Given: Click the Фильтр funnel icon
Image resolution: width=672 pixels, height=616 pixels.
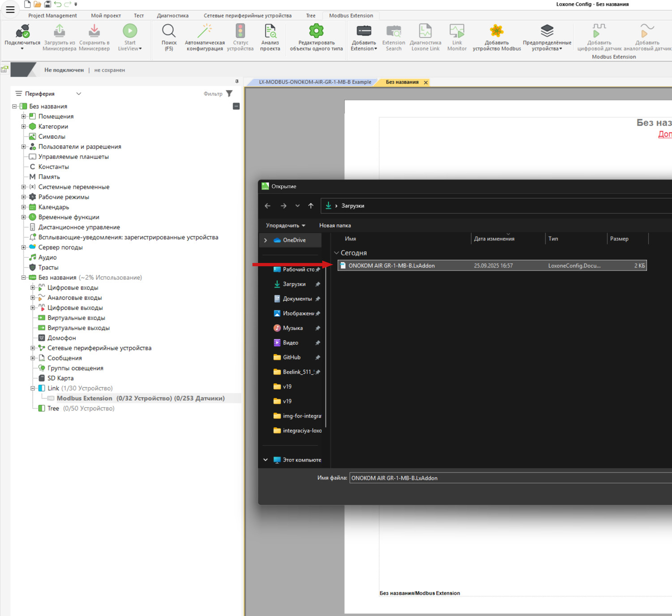Looking at the screenshot, I should [229, 94].
